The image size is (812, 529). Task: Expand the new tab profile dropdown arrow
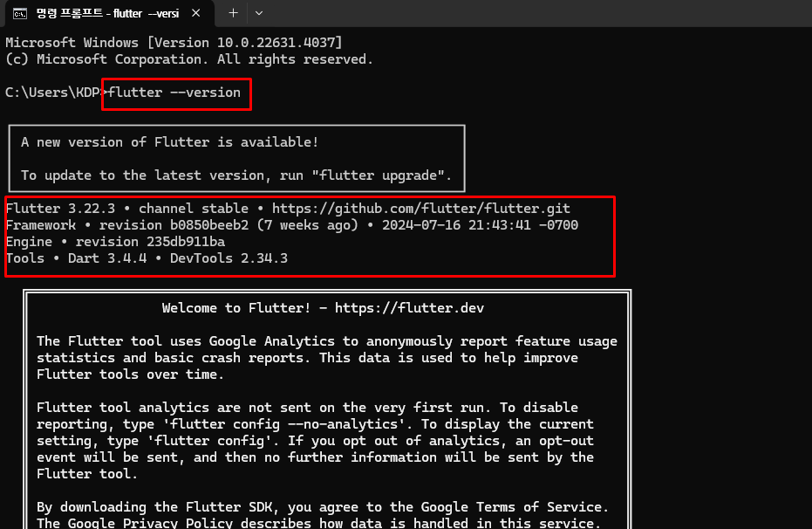coord(259,13)
